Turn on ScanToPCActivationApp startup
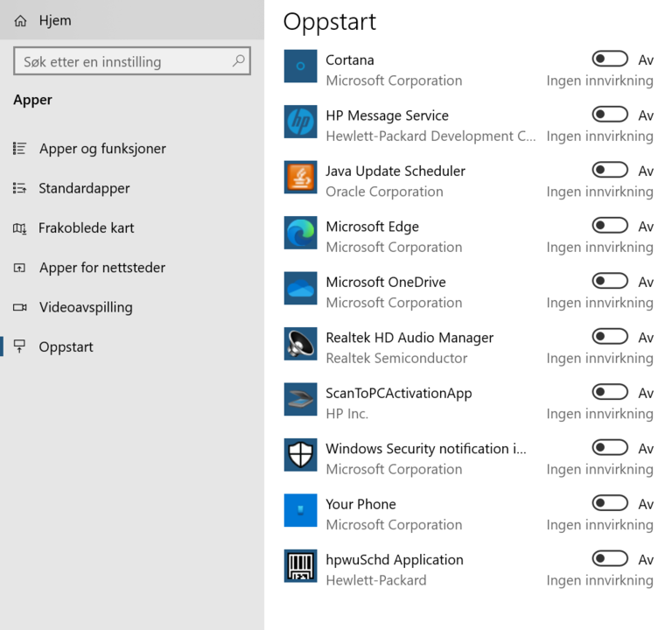Viewport: 672px width, 630px height. point(610,392)
